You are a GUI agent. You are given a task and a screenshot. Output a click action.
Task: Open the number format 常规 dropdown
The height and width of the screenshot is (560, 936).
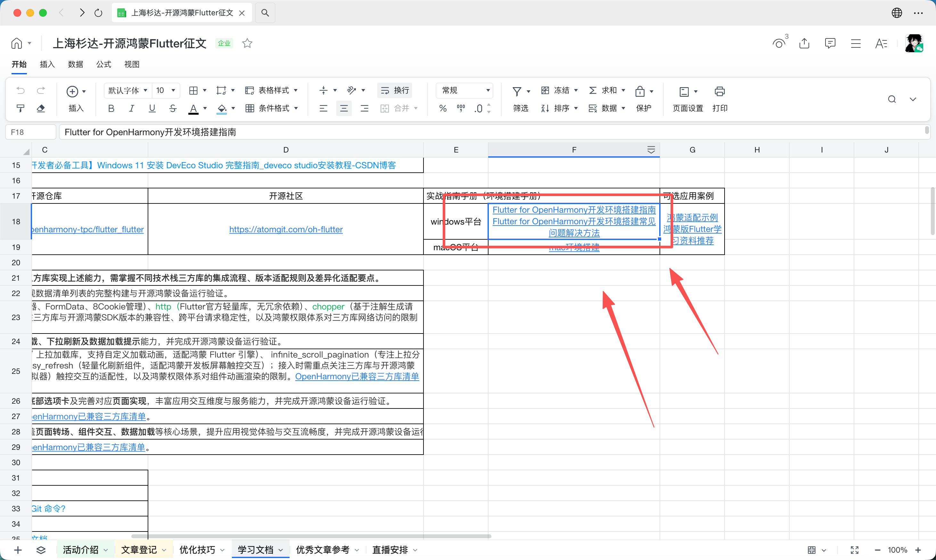(464, 91)
